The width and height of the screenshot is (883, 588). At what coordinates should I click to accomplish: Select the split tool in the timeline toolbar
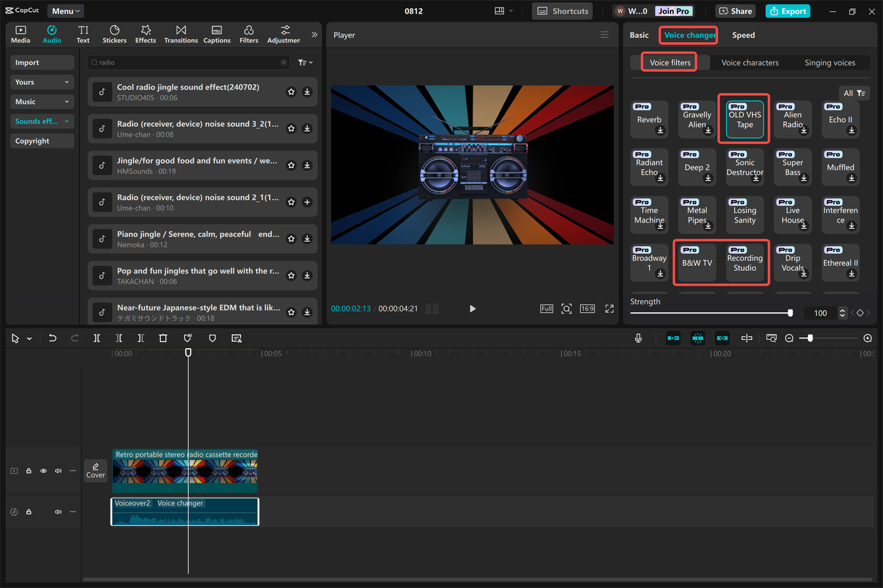[97, 338]
